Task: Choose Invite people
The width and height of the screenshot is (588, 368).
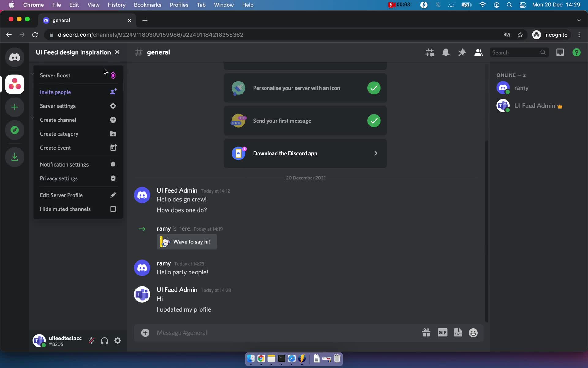Action: [78, 92]
